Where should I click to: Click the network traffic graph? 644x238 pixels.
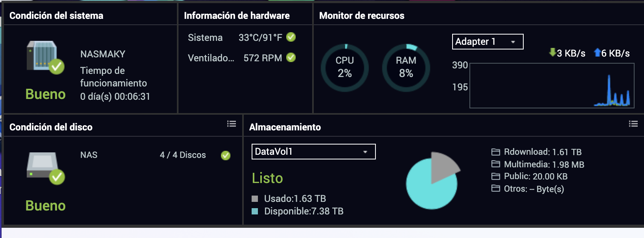click(552, 86)
